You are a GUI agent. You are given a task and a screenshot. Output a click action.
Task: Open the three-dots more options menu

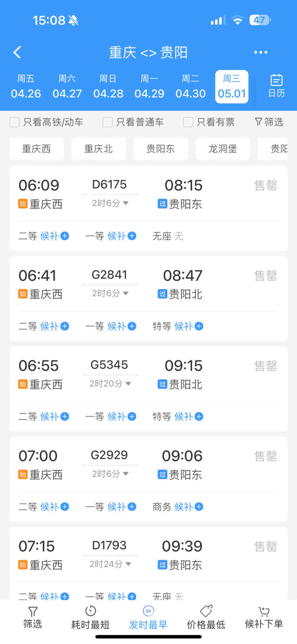click(x=261, y=52)
